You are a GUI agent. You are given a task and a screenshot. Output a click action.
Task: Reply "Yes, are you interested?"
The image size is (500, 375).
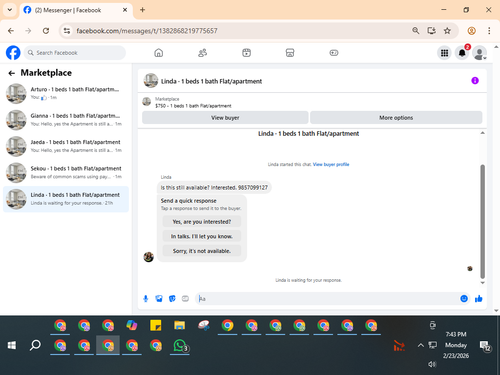(x=202, y=222)
